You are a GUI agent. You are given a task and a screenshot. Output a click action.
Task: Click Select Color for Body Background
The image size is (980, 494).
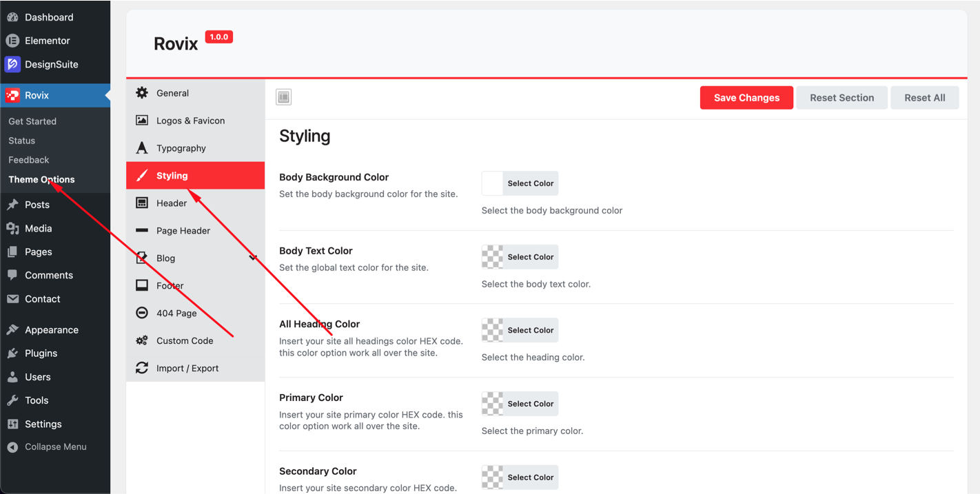pyautogui.click(x=531, y=183)
